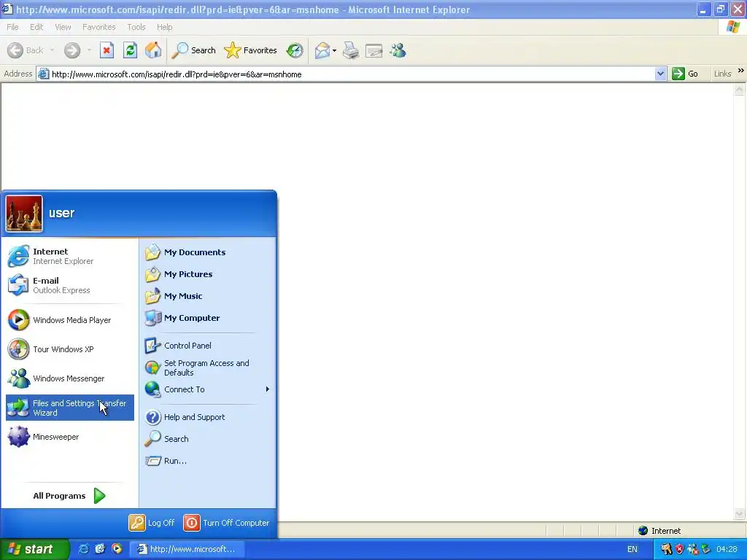
Task: Click the Forward arrow button
Action: click(x=72, y=50)
